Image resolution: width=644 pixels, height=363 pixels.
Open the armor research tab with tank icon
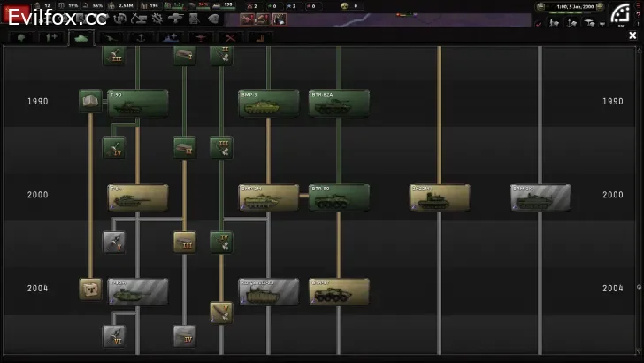coord(82,38)
